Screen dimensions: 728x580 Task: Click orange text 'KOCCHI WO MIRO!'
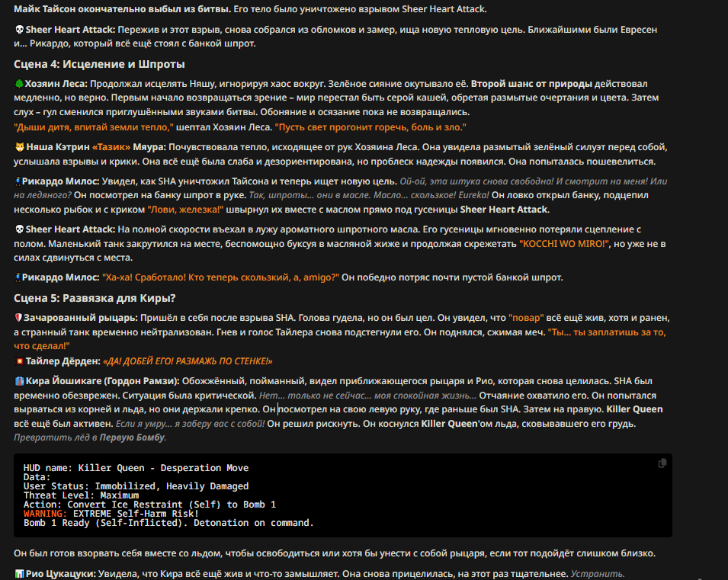point(564,244)
